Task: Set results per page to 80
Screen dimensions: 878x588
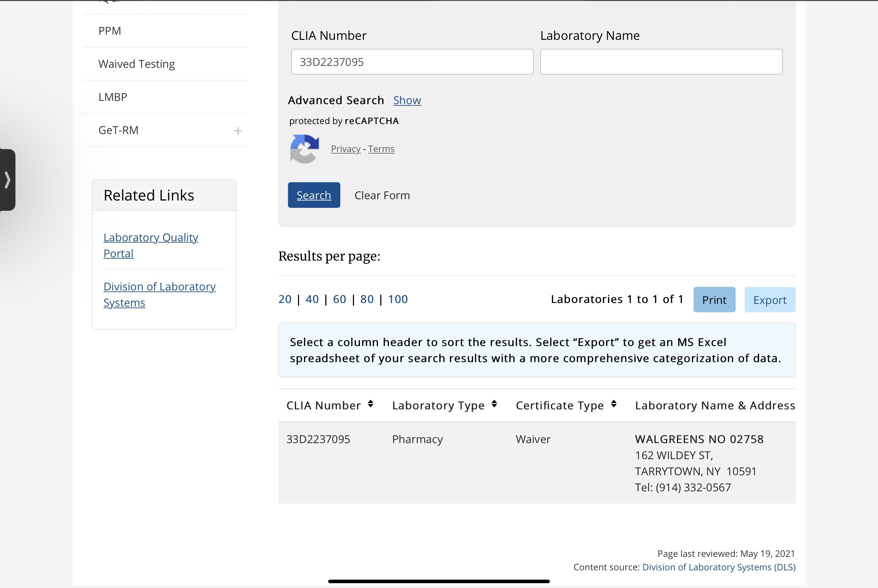Action: coord(367,299)
